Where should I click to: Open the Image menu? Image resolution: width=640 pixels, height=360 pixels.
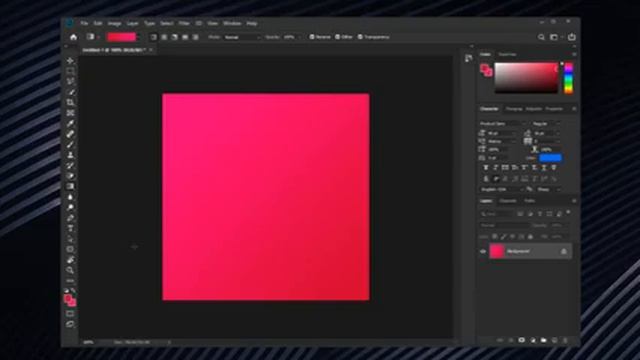tap(114, 23)
